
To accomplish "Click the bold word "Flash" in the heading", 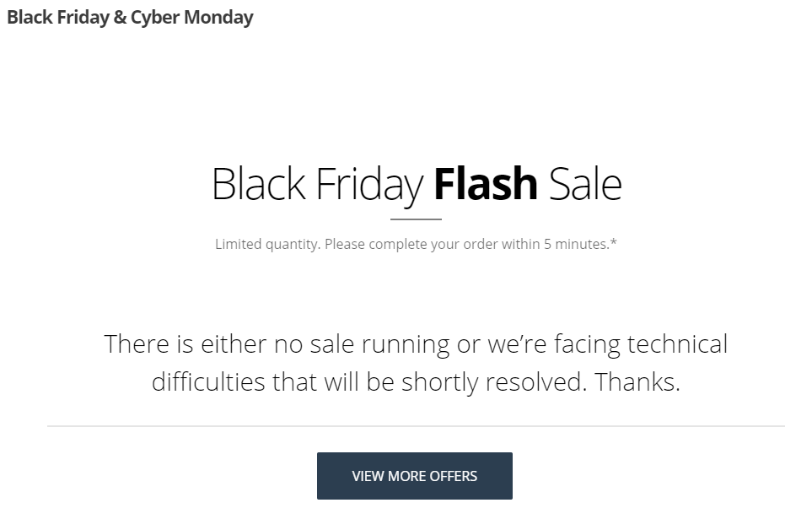I will pos(486,184).
